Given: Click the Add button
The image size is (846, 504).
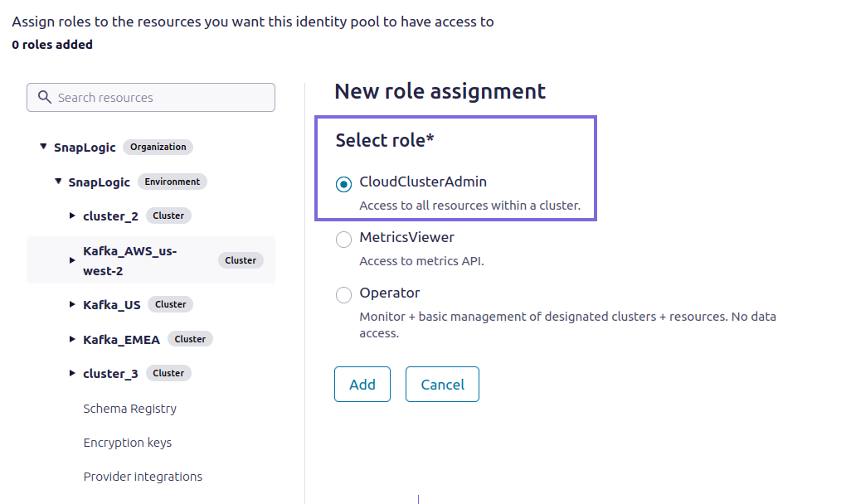Looking at the screenshot, I should 362,384.
